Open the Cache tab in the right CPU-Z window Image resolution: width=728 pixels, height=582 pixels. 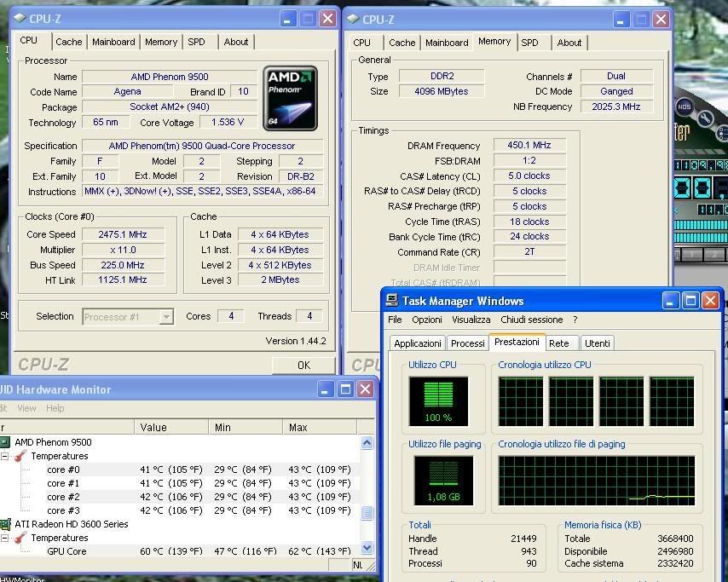pos(402,43)
